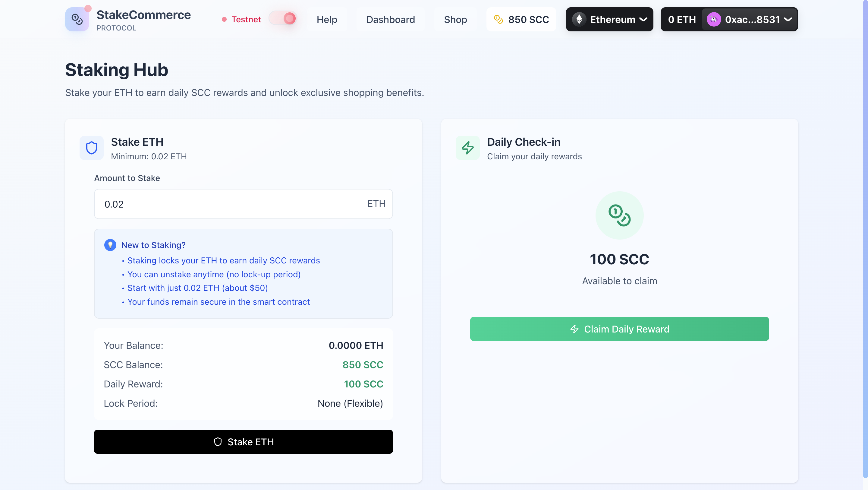Click the lightbulb icon in staking tips

click(x=110, y=245)
